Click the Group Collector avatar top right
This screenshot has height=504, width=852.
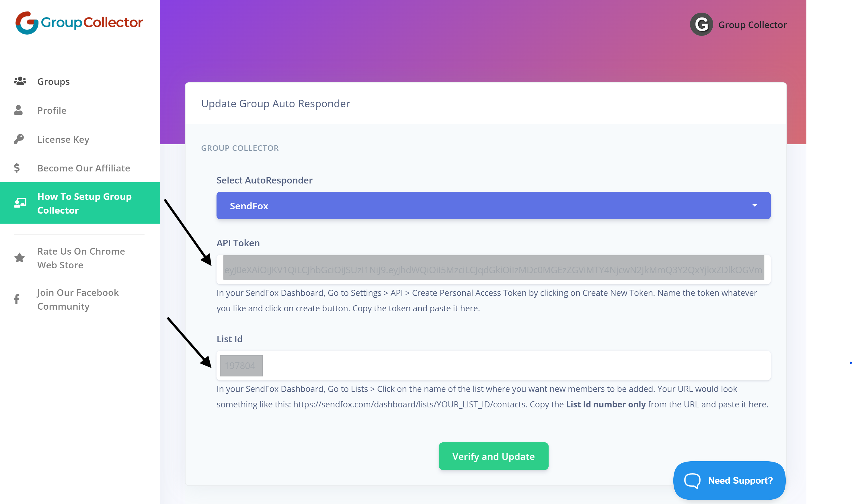[x=702, y=24]
